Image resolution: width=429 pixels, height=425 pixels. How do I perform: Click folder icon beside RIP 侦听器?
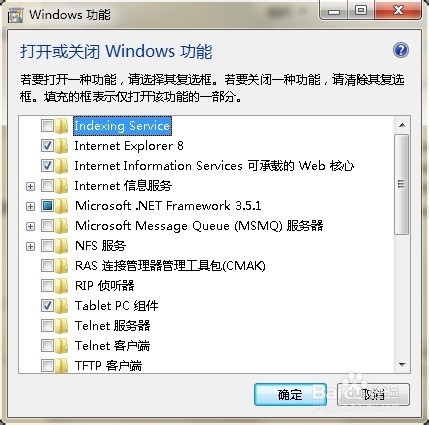click(x=62, y=286)
